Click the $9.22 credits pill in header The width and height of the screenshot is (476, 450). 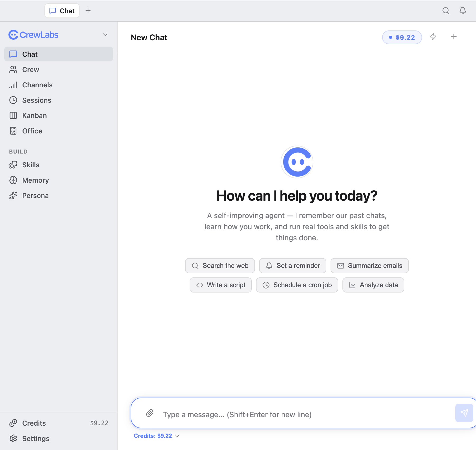[402, 37]
